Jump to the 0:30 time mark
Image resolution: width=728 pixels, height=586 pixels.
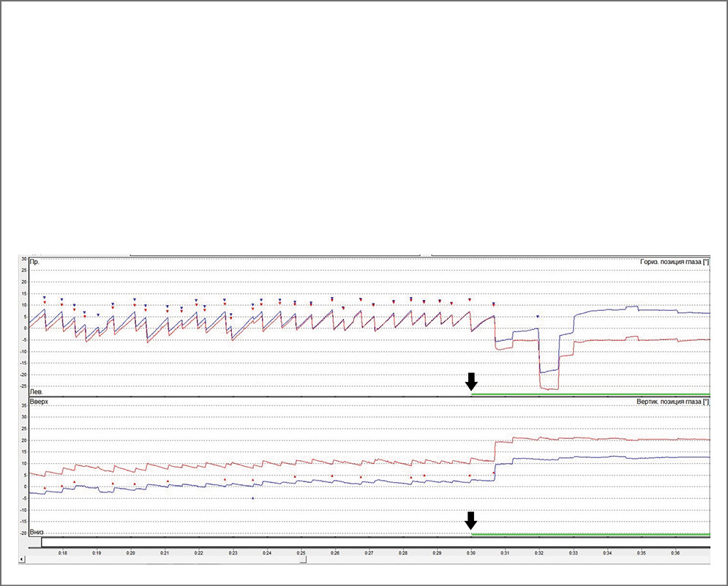point(471,552)
